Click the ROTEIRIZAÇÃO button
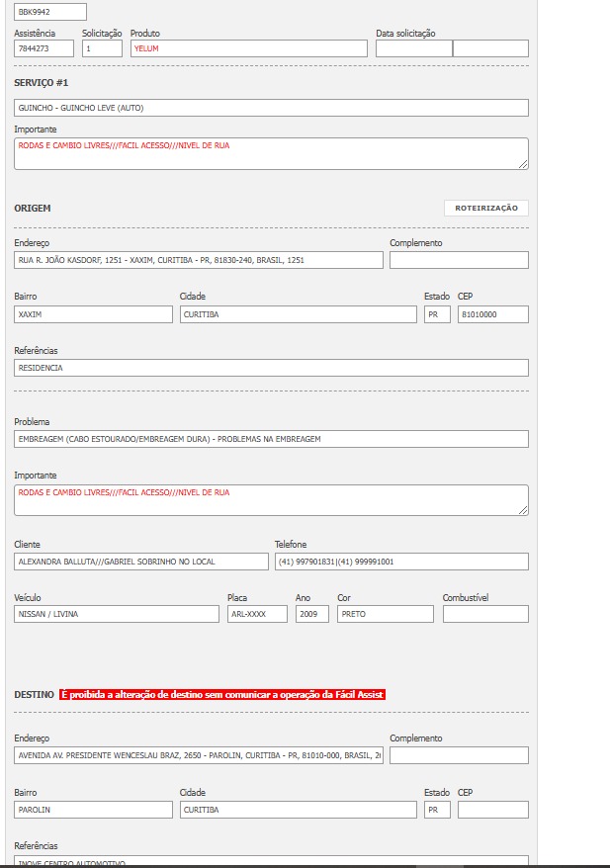610x868 pixels. (x=486, y=209)
